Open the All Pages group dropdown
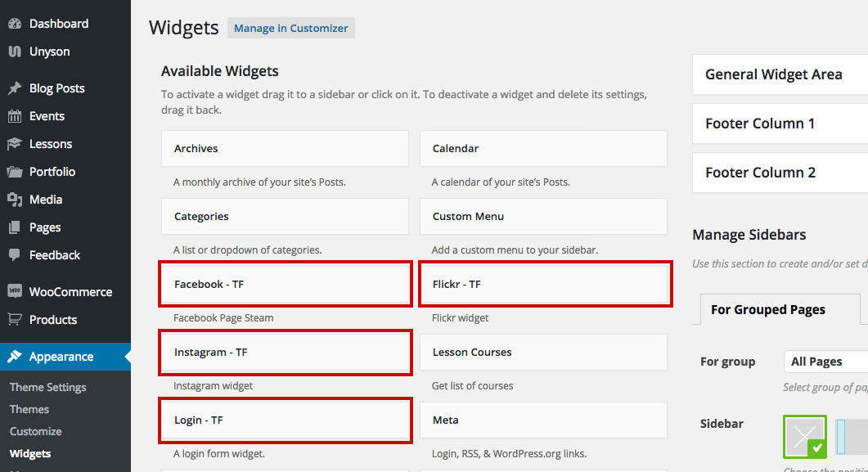The width and height of the screenshot is (868, 472). pyautogui.click(x=826, y=362)
